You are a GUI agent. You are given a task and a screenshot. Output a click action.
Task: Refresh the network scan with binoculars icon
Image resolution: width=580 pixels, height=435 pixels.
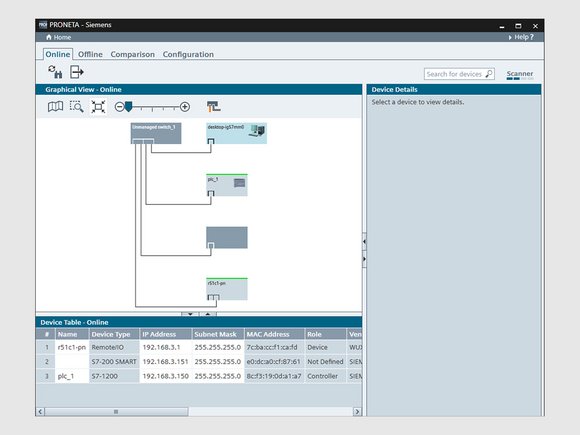(55, 72)
